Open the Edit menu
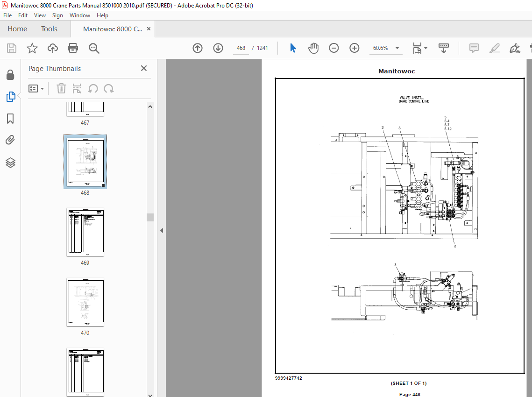 pos(23,15)
